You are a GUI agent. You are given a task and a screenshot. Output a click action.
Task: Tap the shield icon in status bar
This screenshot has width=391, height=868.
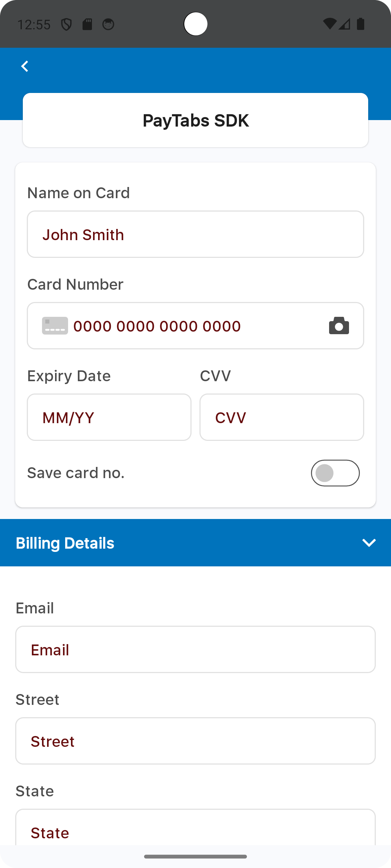click(x=66, y=25)
